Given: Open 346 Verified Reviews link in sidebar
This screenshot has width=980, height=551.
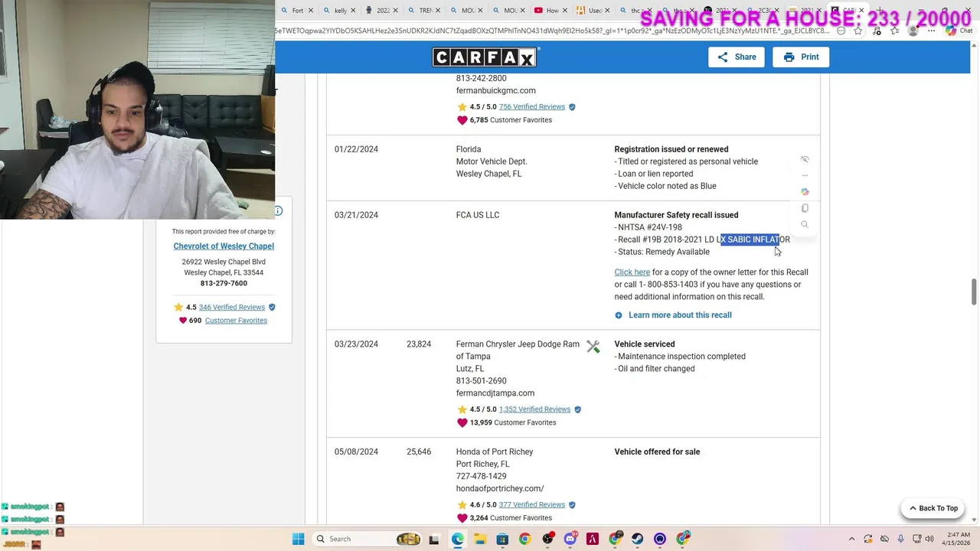Looking at the screenshot, I should point(231,308).
